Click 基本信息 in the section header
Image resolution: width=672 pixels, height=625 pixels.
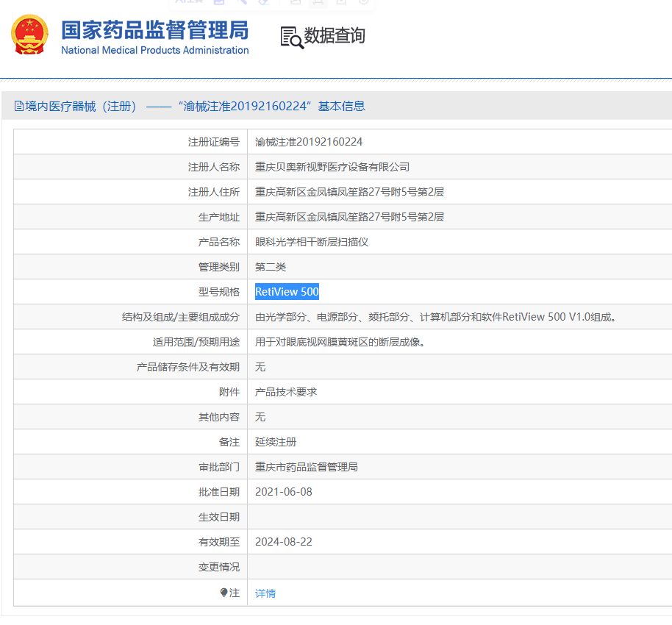[x=342, y=106]
